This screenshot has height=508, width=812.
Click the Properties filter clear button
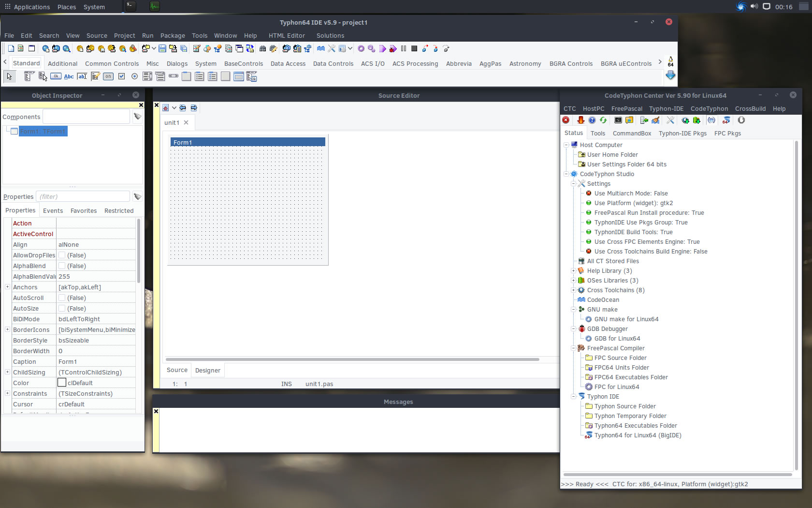137,196
